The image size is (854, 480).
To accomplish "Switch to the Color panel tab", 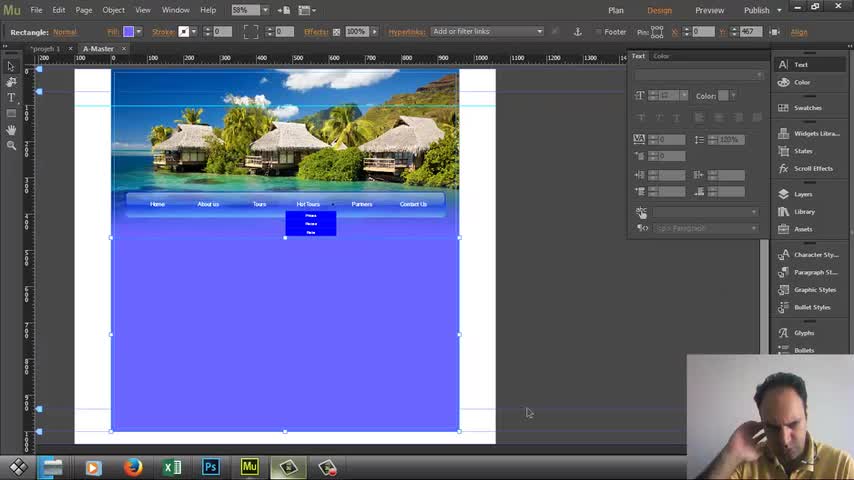I will (x=661, y=56).
